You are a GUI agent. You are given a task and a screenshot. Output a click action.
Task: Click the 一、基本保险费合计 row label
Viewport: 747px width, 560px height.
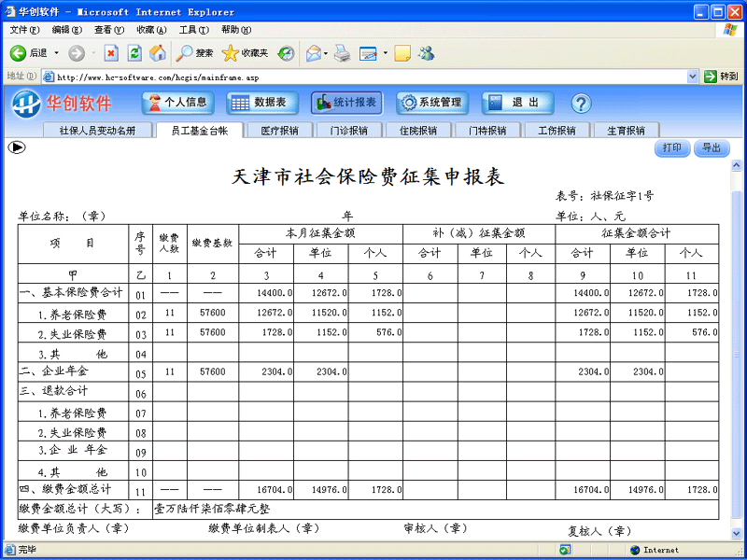[x=71, y=292]
